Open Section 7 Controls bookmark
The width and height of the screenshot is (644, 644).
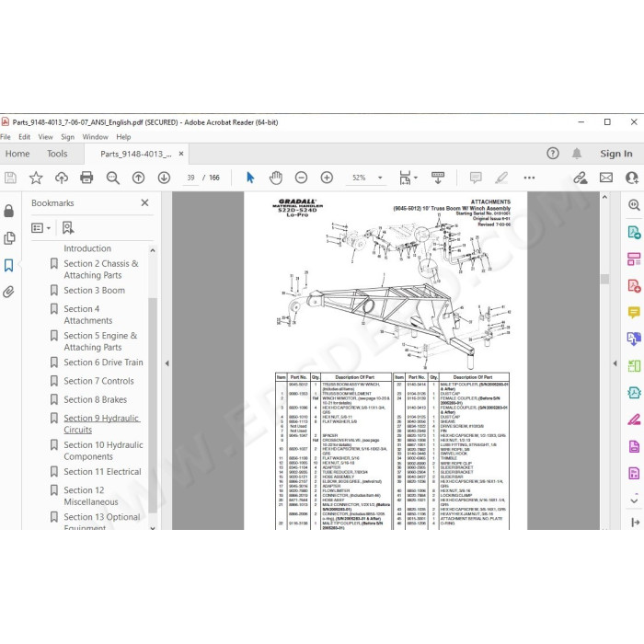click(98, 381)
